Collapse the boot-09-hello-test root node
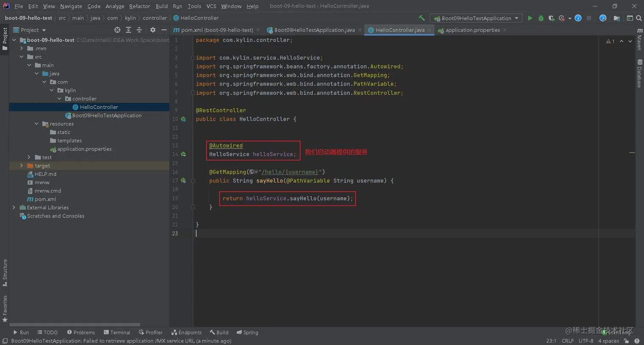The width and height of the screenshot is (644, 345). coord(14,40)
